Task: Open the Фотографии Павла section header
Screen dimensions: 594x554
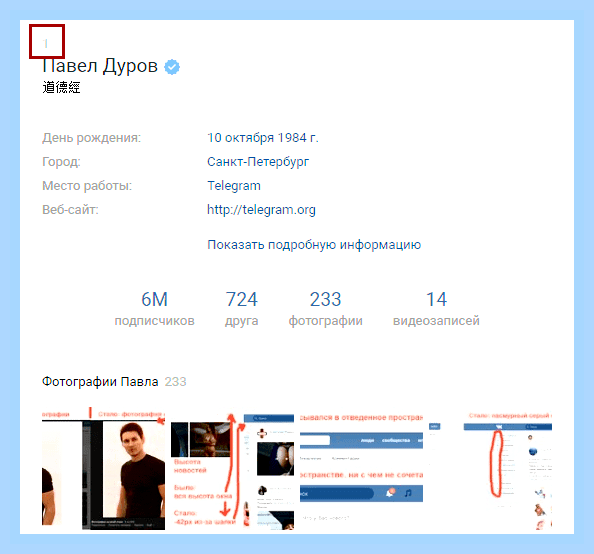Action: click(x=100, y=382)
